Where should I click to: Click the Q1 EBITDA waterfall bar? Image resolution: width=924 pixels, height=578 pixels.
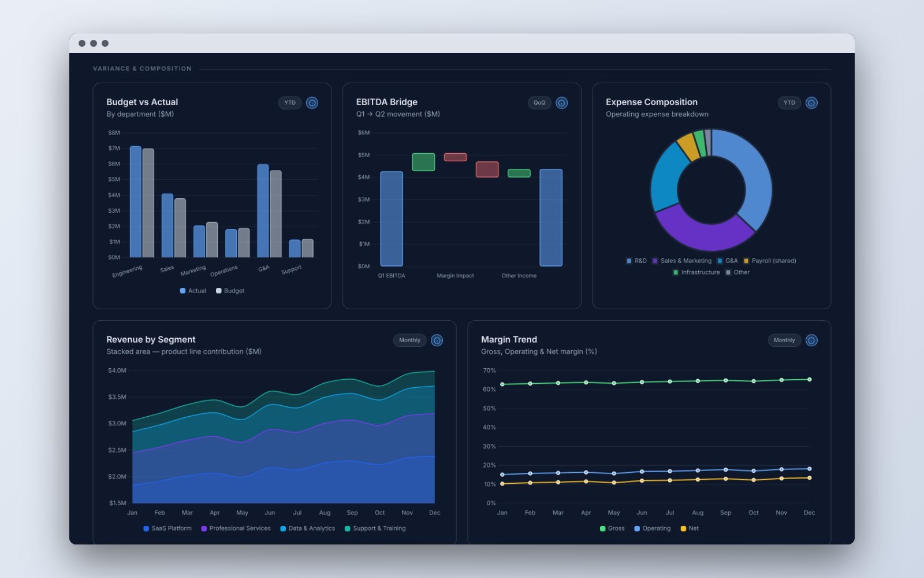[392, 218]
